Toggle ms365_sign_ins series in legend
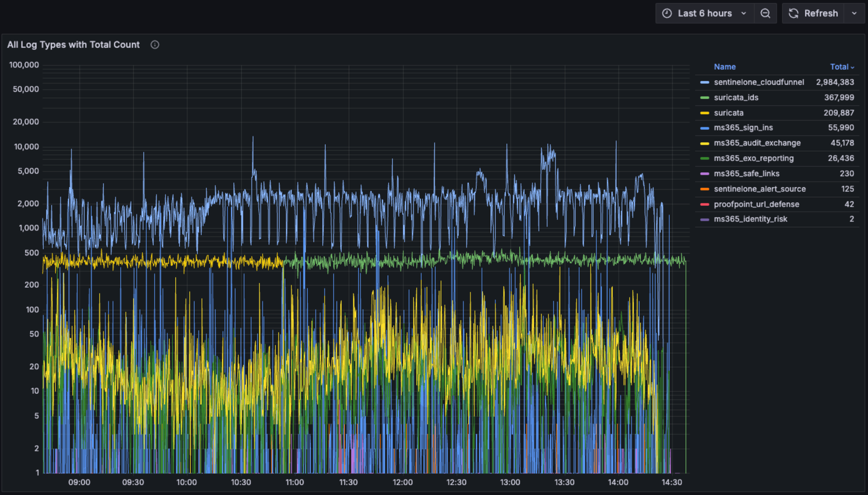This screenshot has height=495, width=868. point(743,128)
